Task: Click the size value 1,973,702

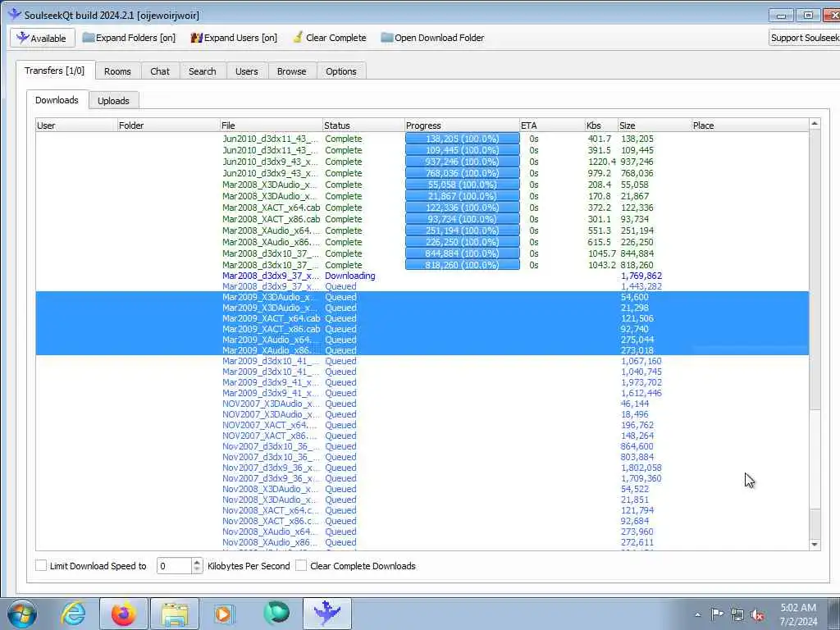Action: click(641, 382)
